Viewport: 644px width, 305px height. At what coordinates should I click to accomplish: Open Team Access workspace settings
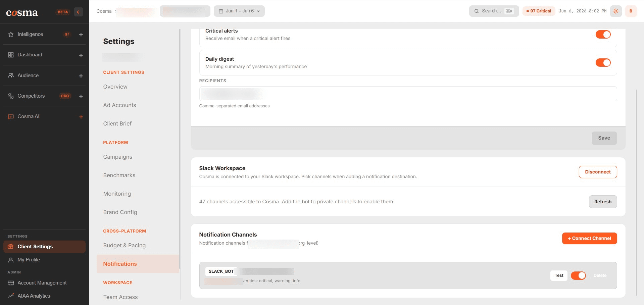coord(120,297)
